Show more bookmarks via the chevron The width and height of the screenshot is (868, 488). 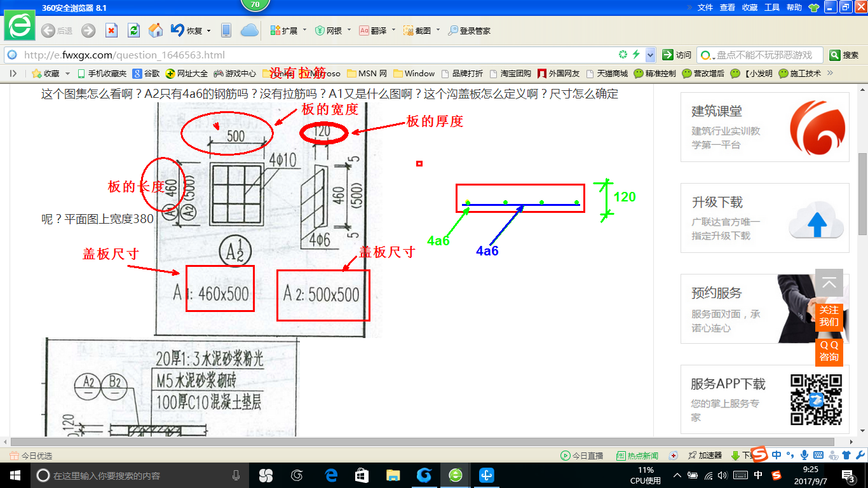830,73
